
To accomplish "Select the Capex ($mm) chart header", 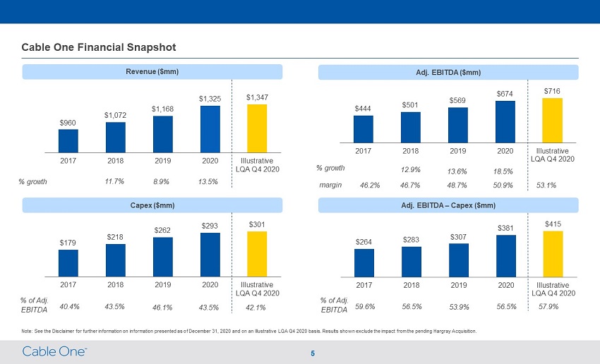I will 152,205.
